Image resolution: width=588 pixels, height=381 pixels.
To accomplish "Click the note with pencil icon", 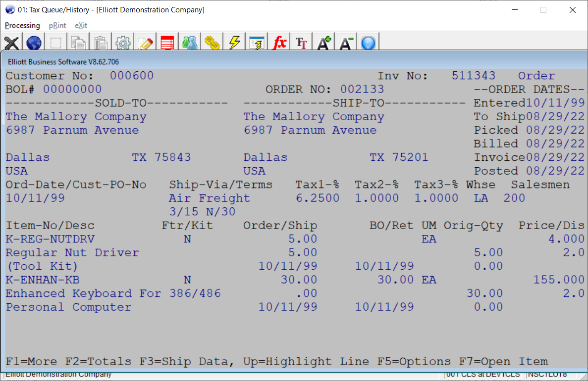I will click(x=145, y=43).
